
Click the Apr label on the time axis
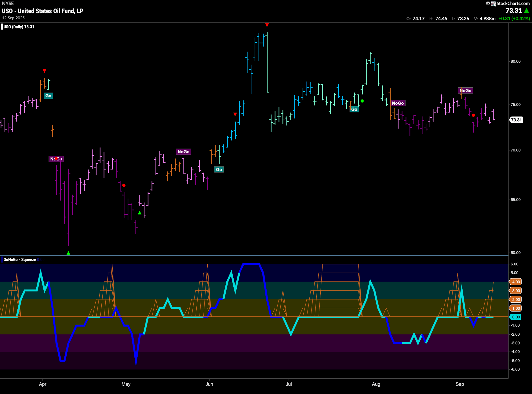[x=43, y=384]
